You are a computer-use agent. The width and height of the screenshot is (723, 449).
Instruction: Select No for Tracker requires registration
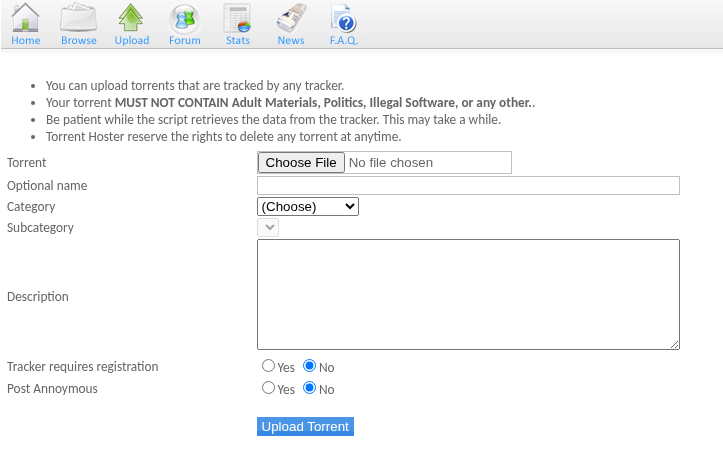pos(309,366)
